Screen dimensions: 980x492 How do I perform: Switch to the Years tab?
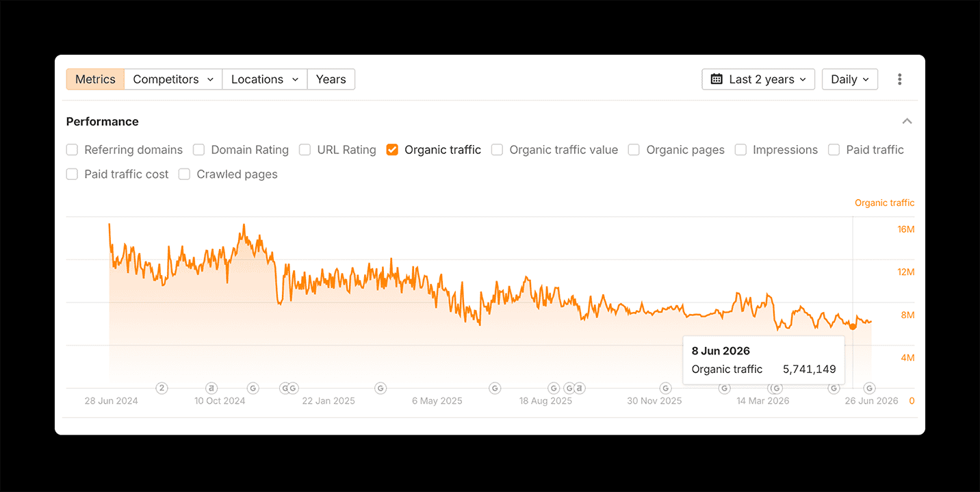(331, 79)
